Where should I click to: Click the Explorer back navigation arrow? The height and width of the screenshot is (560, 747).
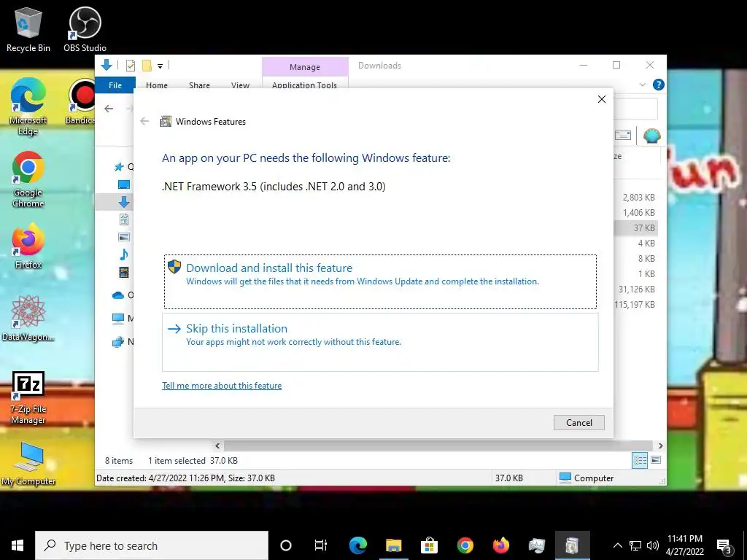pyautogui.click(x=109, y=109)
